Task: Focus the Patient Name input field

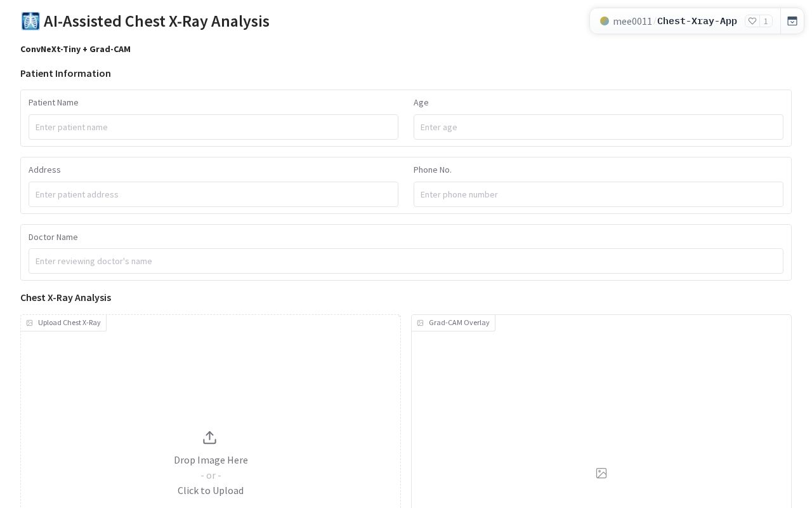Action: click(213, 127)
